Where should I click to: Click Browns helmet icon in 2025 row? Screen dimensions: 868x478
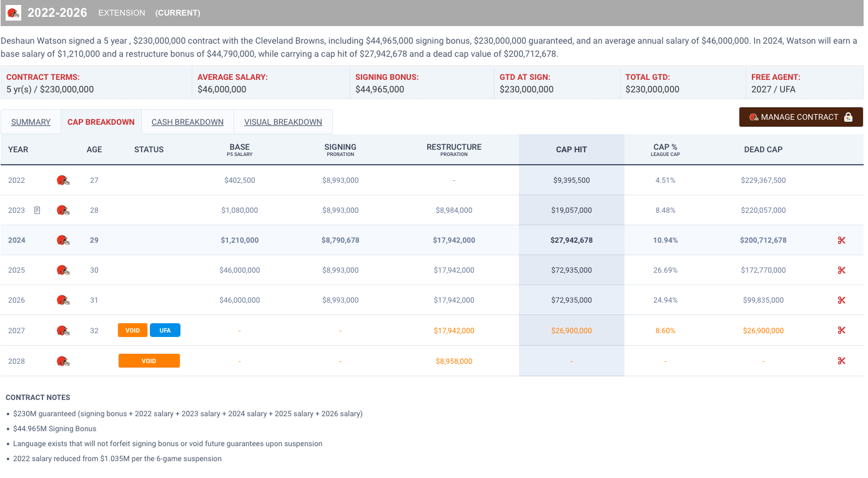click(x=63, y=270)
